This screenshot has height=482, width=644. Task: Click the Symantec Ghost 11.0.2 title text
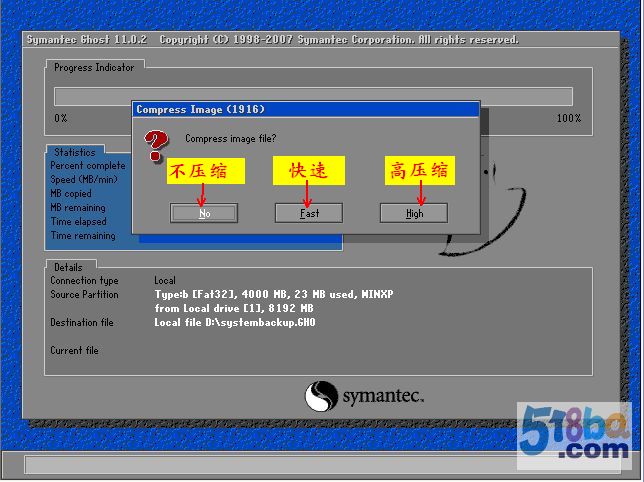coord(87,39)
